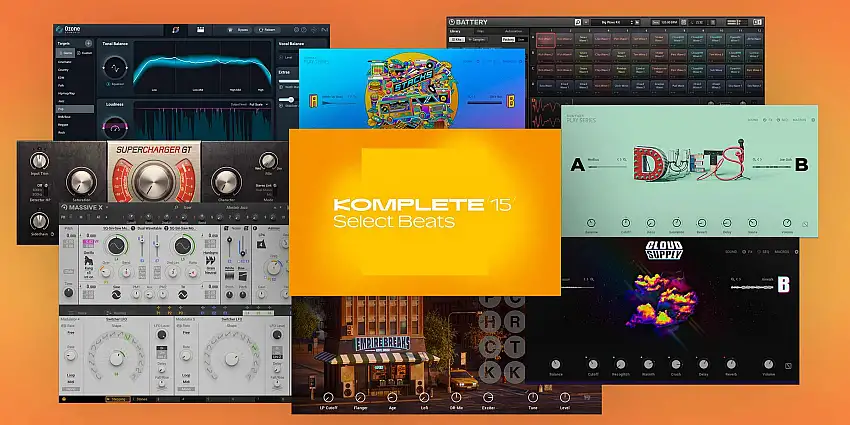Click layer B icon in Stacks window
This screenshot has width=850, height=425.
pyautogui.click(x=510, y=101)
